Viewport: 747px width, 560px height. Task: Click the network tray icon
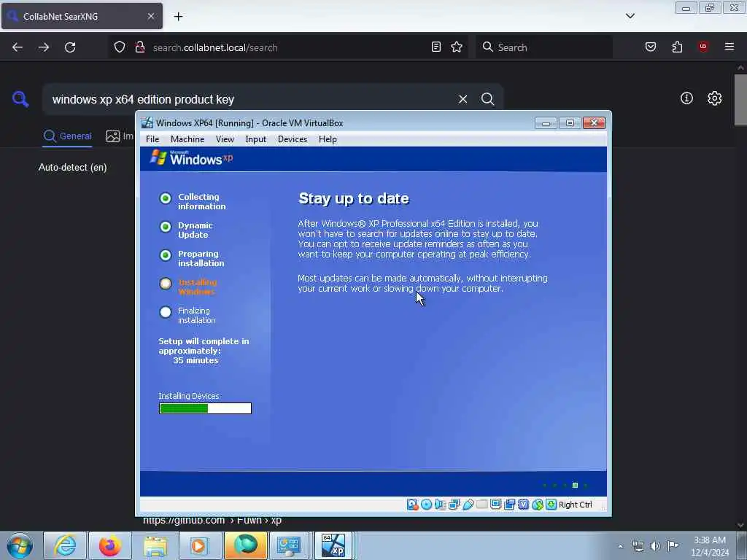[x=638, y=546]
